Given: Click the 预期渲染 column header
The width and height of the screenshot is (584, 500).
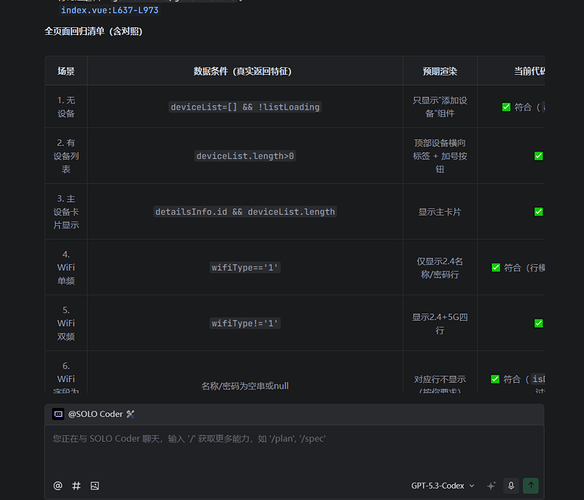Looking at the screenshot, I should point(439,71).
